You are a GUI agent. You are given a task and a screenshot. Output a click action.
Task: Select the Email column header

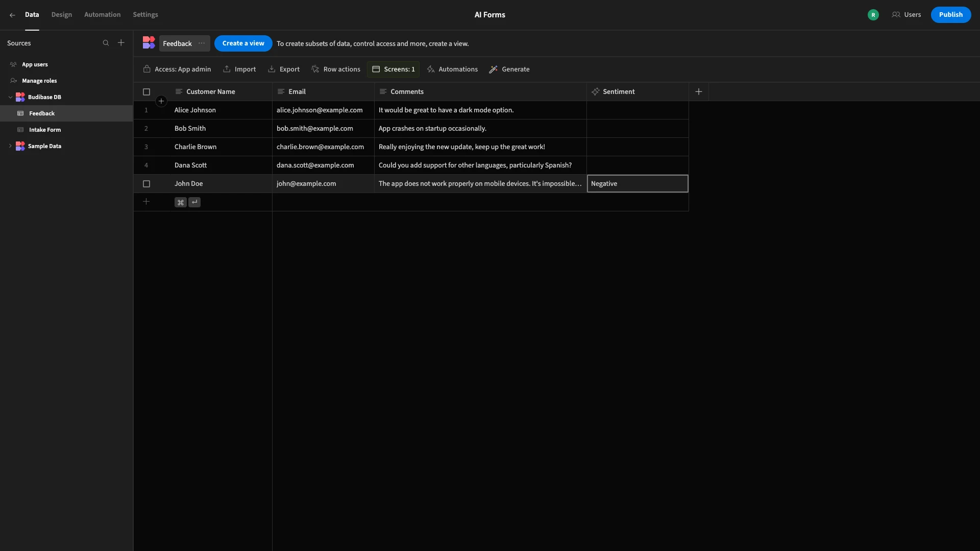click(323, 91)
